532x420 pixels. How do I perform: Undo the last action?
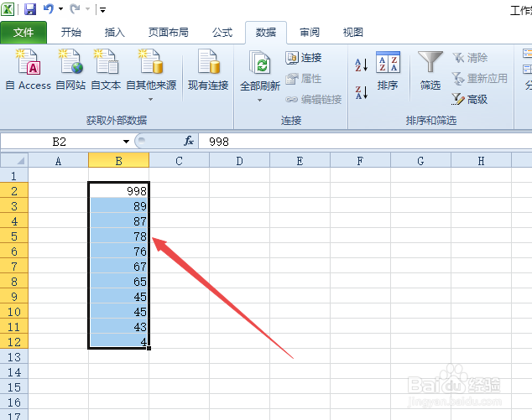pyautogui.click(x=49, y=9)
